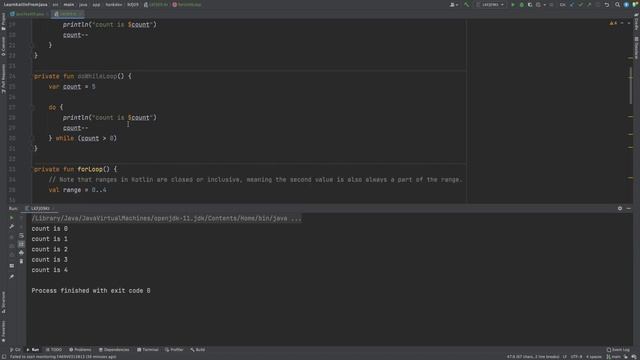Stop the process with the Run panel stop icon
This screenshot has width=640, height=360.
tap(11, 236)
